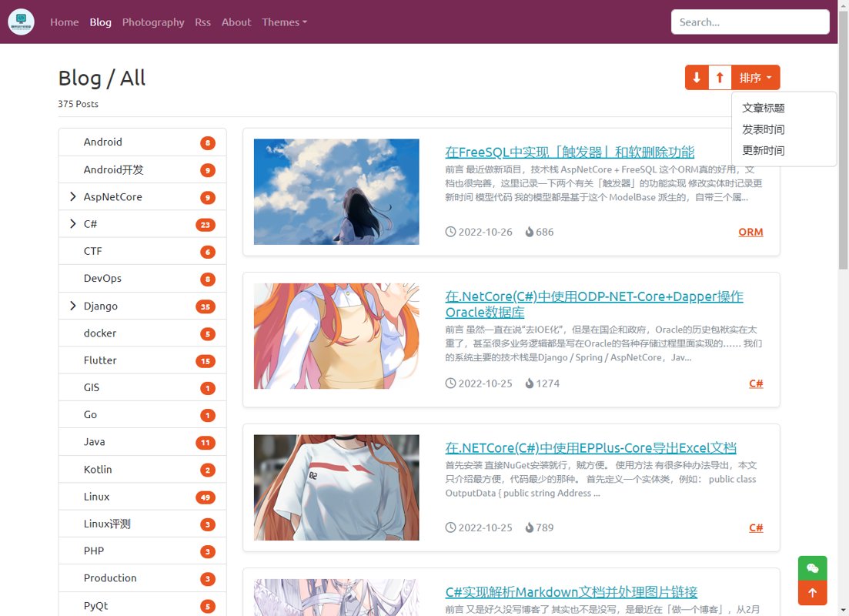Select the CTF category

coord(142,251)
